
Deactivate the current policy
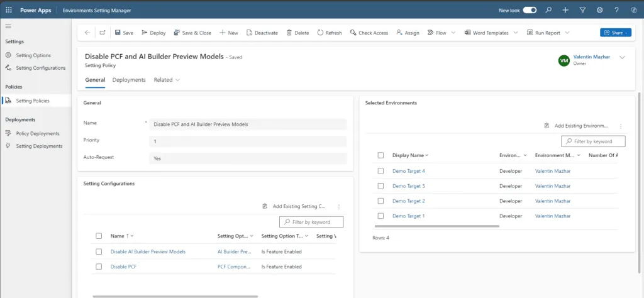click(262, 33)
